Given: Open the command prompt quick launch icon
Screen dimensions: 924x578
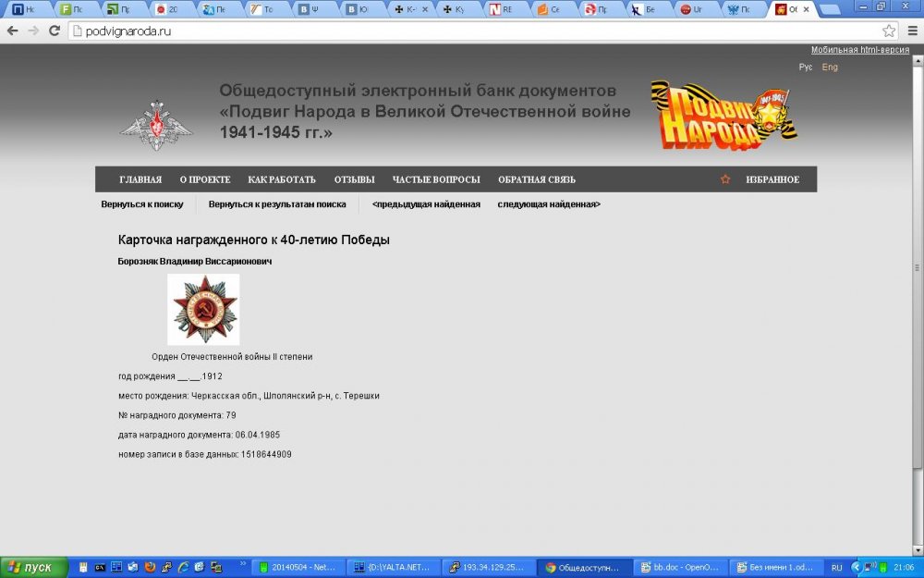Looking at the screenshot, I should coord(100,568).
